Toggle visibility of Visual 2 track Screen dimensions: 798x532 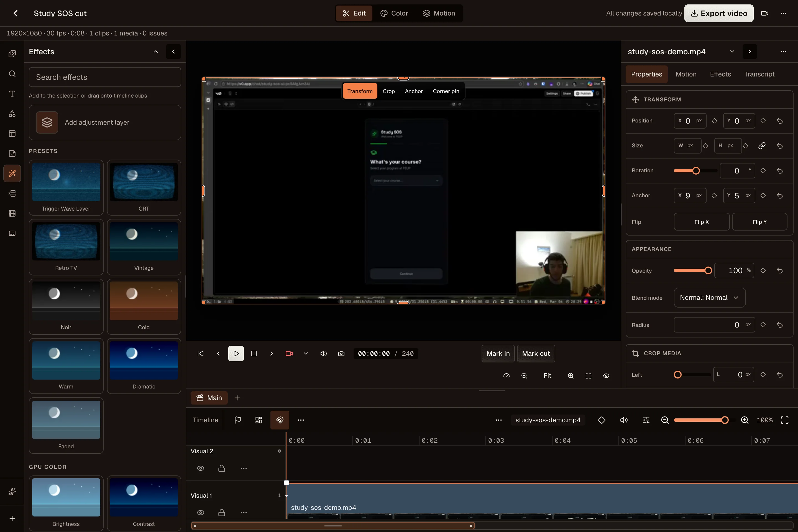pyautogui.click(x=201, y=468)
